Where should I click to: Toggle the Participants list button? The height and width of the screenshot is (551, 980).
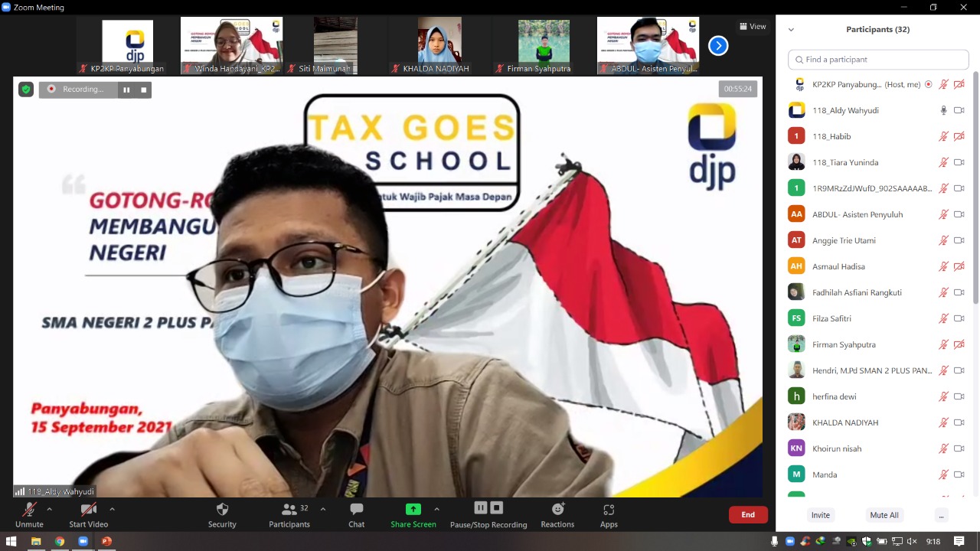pos(289,510)
